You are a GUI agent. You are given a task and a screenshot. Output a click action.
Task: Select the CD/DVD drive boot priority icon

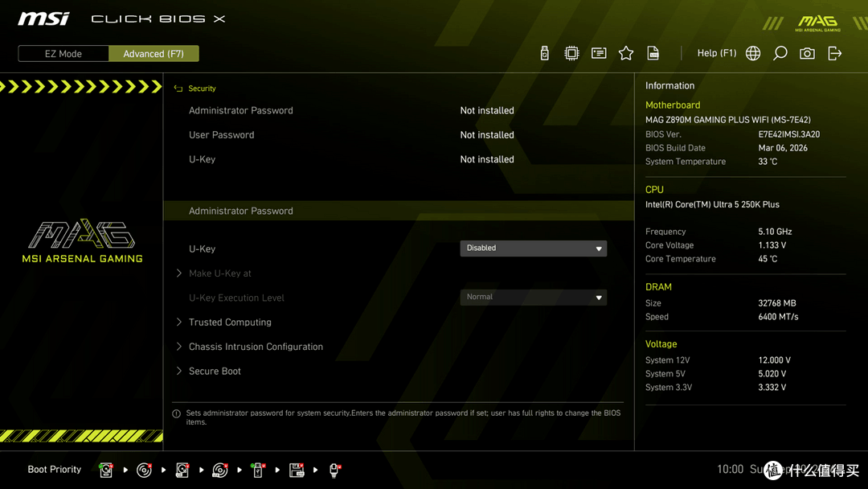click(144, 470)
